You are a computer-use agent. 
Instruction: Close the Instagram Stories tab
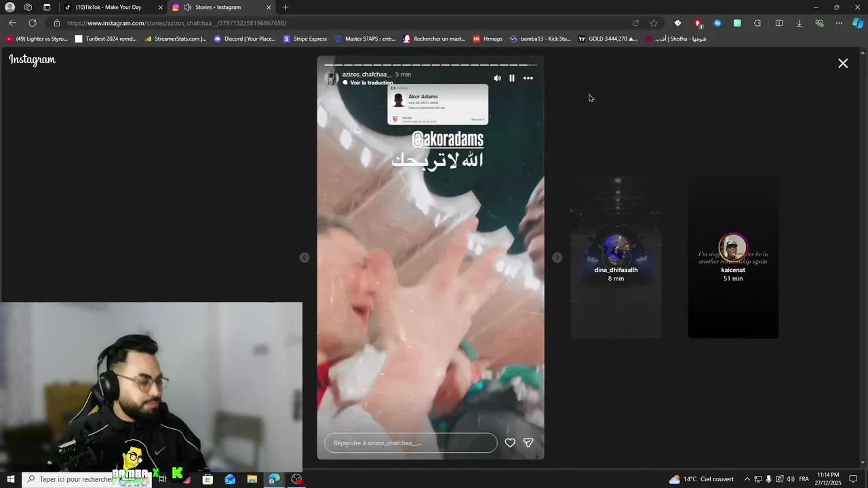click(x=269, y=7)
